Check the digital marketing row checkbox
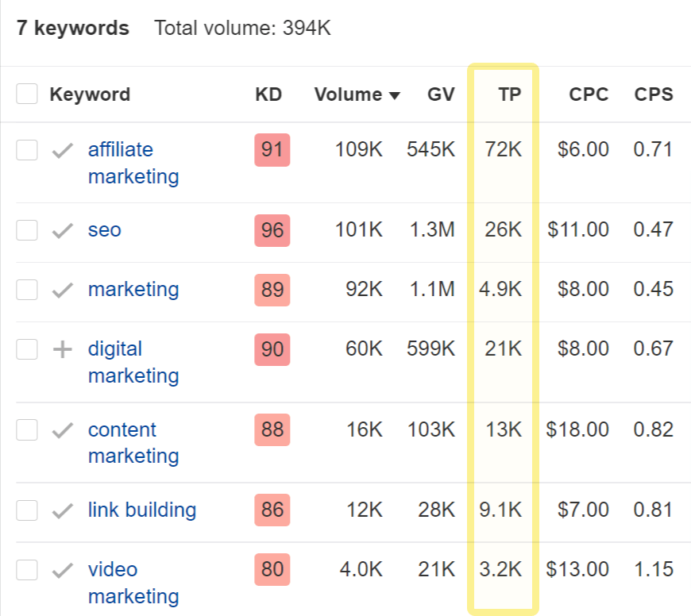The image size is (691, 616). pos(26,348)
